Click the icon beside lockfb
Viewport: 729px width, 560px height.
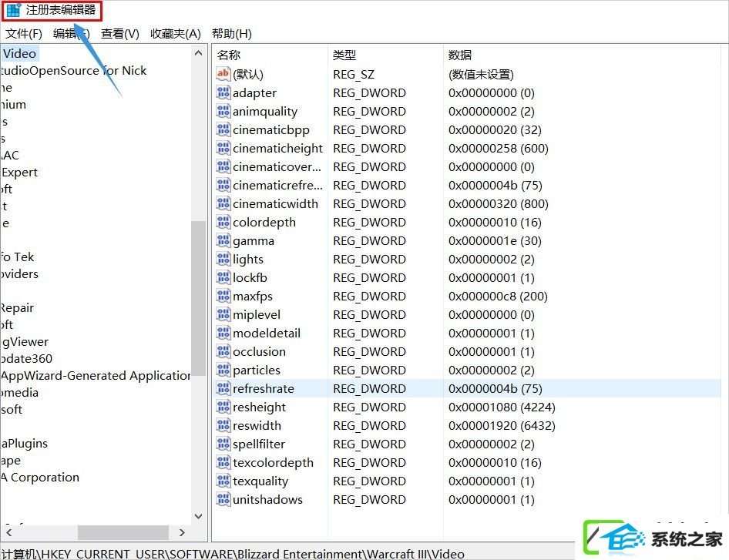pos(223,277)
